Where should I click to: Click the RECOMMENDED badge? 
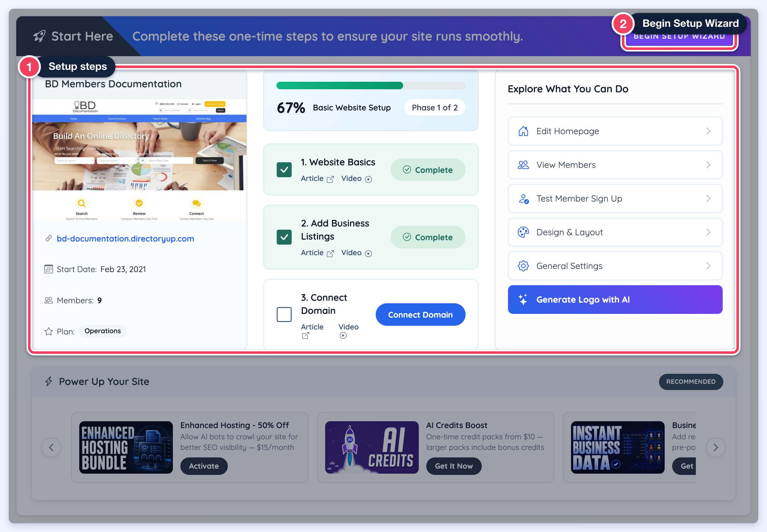coord(691,382)
